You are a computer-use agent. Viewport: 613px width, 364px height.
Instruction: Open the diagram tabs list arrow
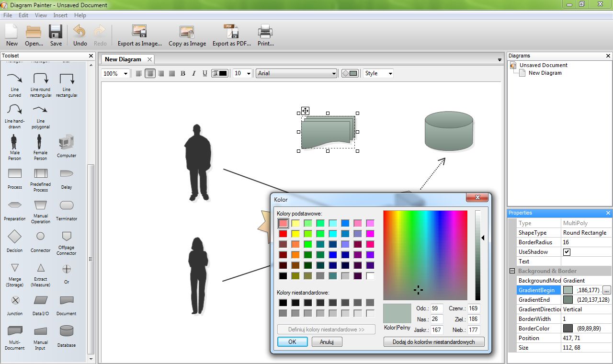pyautogui.click(x=500, y=60)
